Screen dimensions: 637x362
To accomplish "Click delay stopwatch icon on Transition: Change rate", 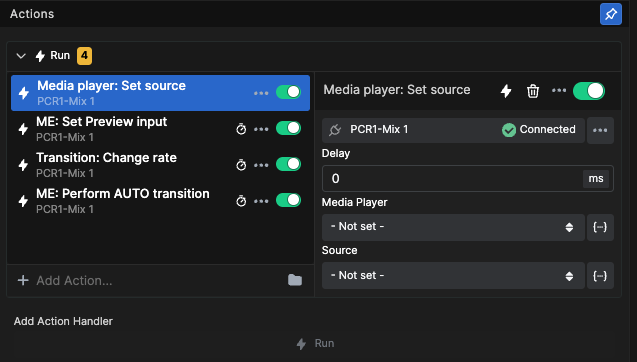I will click(x=241, y=165).
